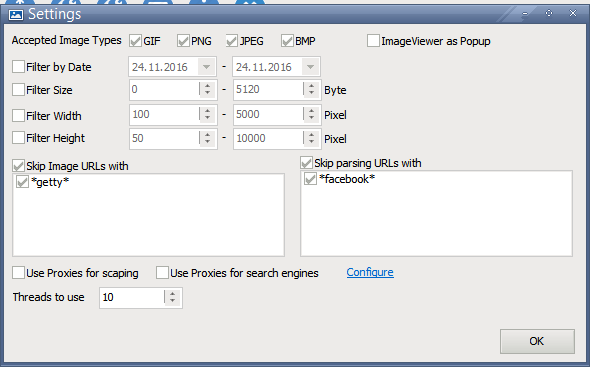Toggle the BMP image type checkbox
The height and width of the screenshot is (367, 590).
[x=287, y=41]
